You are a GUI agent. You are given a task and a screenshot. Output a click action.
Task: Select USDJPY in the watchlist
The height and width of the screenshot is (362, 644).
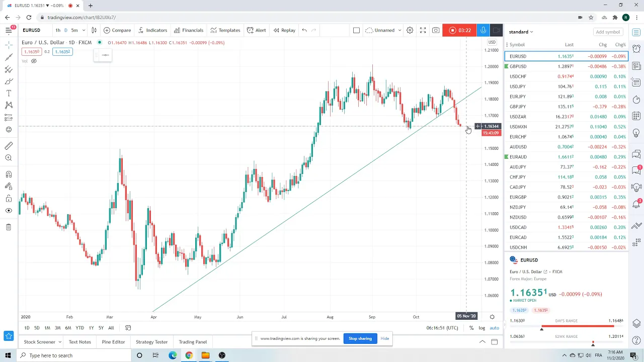pos(566,86)
